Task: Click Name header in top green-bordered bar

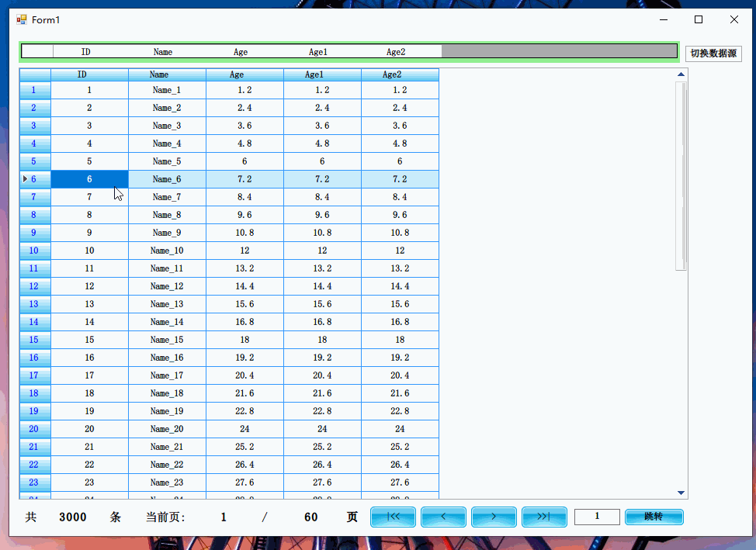Action: point(163,51)
